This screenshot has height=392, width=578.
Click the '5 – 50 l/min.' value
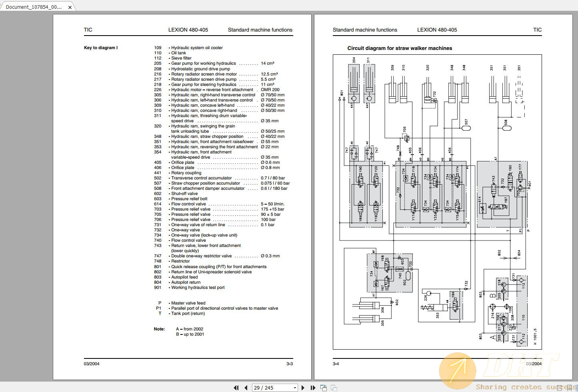272,204
